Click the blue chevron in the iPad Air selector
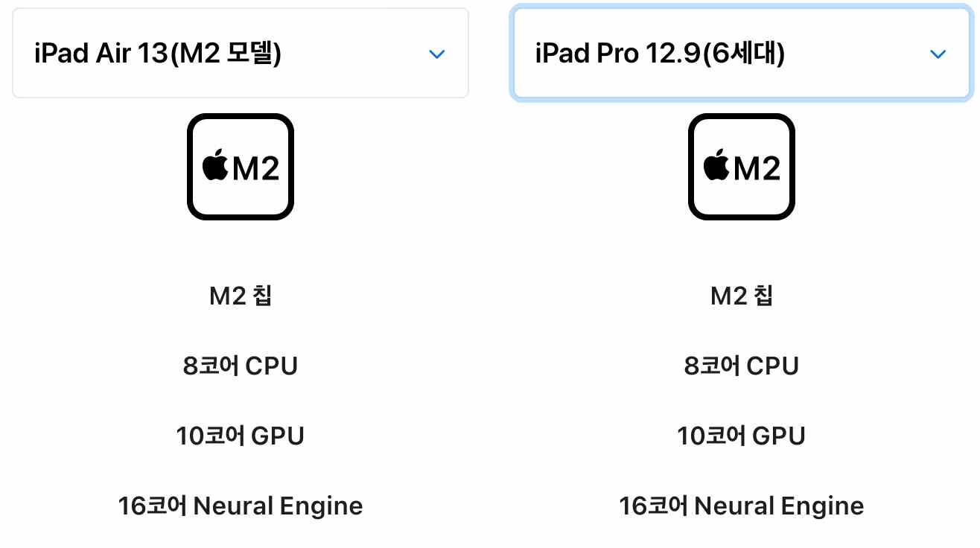The image size is (980, 548). pyautogui.click(x=438, y=54)
